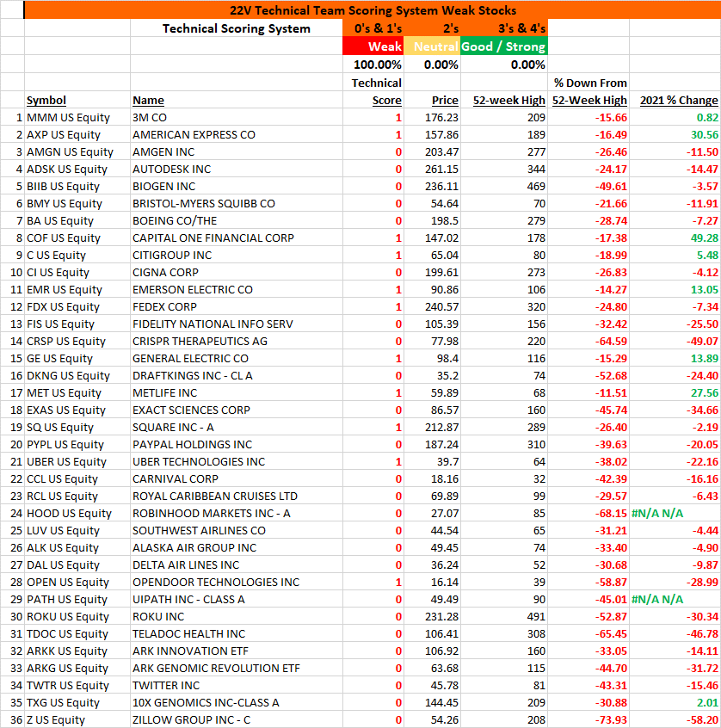Click the 'AMERICAN EXPRESS CO' name cell

pos(237,134)
